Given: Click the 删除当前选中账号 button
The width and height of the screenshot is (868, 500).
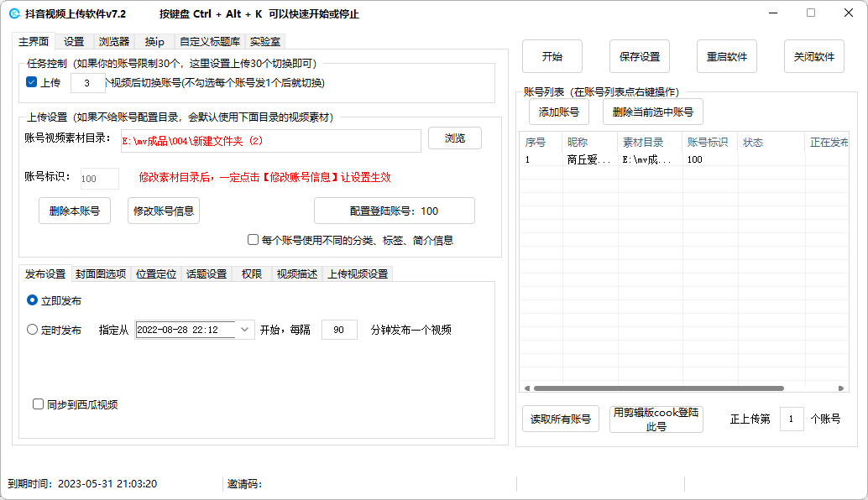Looking at the screenshot, I should (653, 112).
